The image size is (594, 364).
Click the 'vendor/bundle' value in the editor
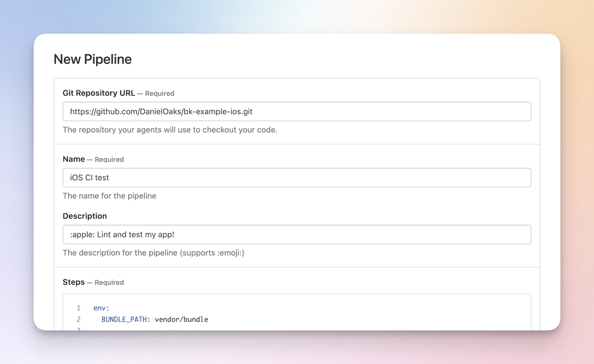[x=181, y=319]
